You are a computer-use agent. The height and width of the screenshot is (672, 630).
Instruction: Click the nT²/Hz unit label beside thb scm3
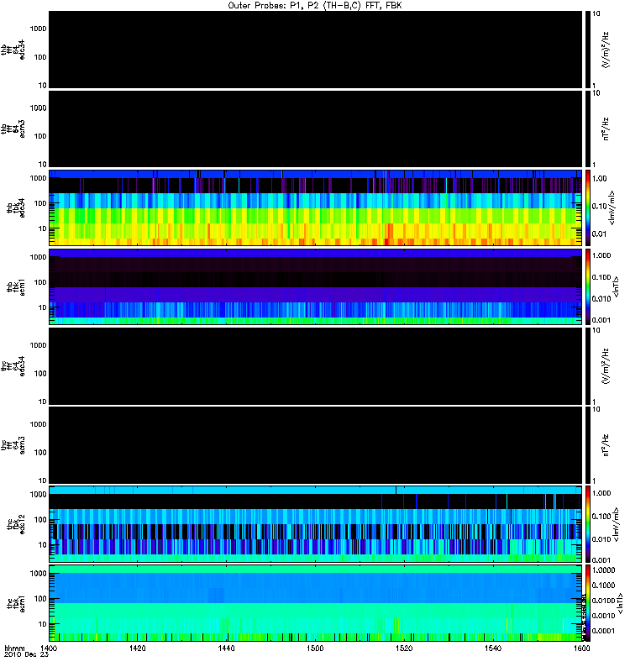point(606,129)
